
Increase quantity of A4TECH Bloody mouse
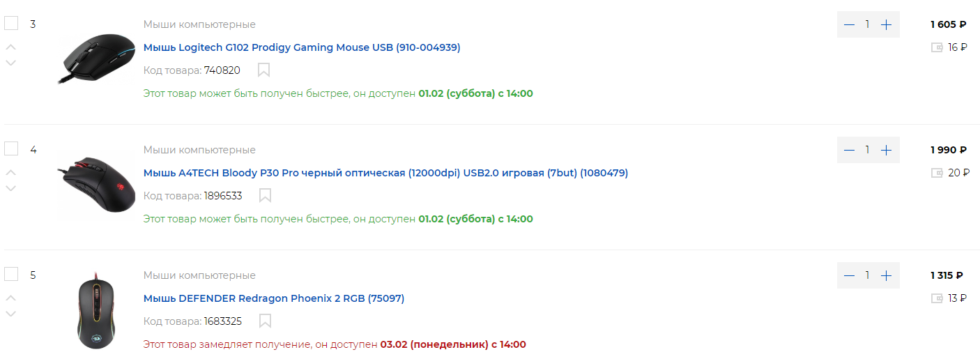(886, 150)
